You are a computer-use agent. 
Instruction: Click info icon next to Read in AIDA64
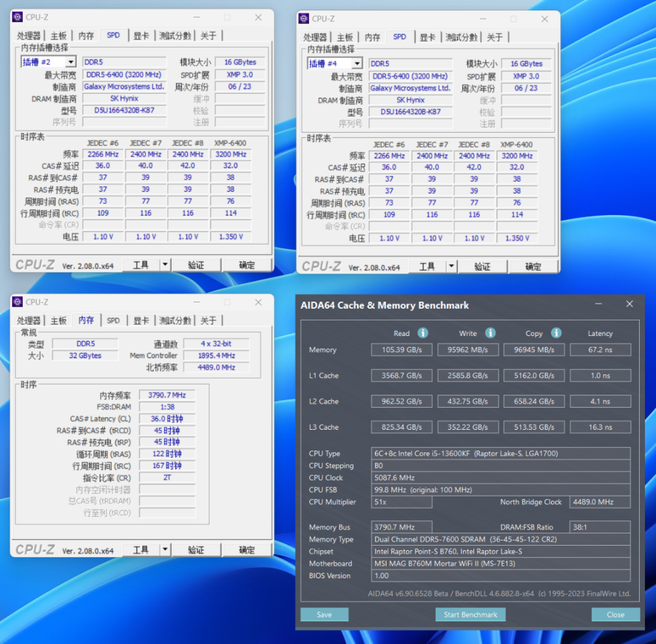[x=423, y=333]
